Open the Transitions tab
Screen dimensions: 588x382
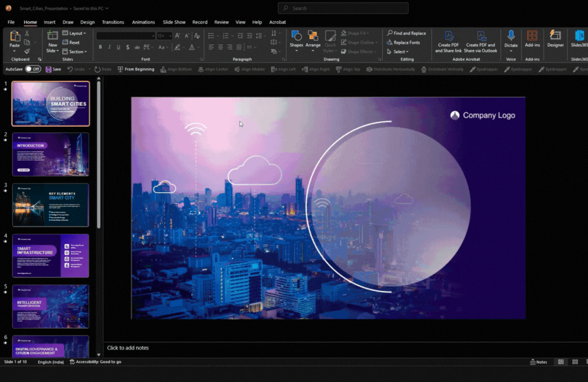(113, 22)
